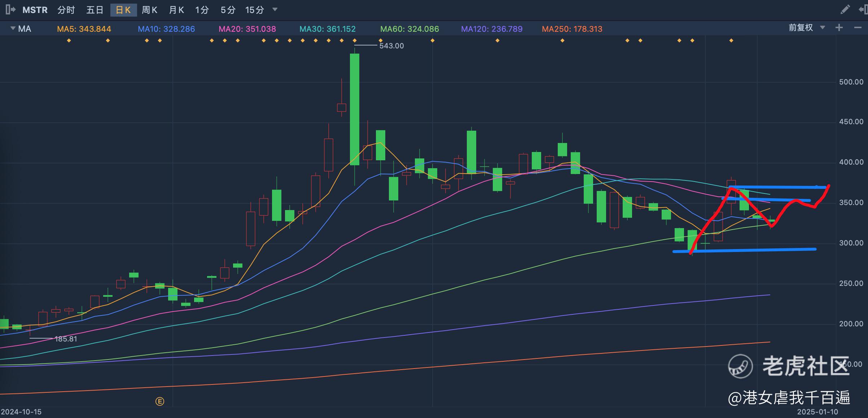Click the 2024-10-15 start date label
The height and width of the screenshot is (418, 868).
tap(21, 412)
